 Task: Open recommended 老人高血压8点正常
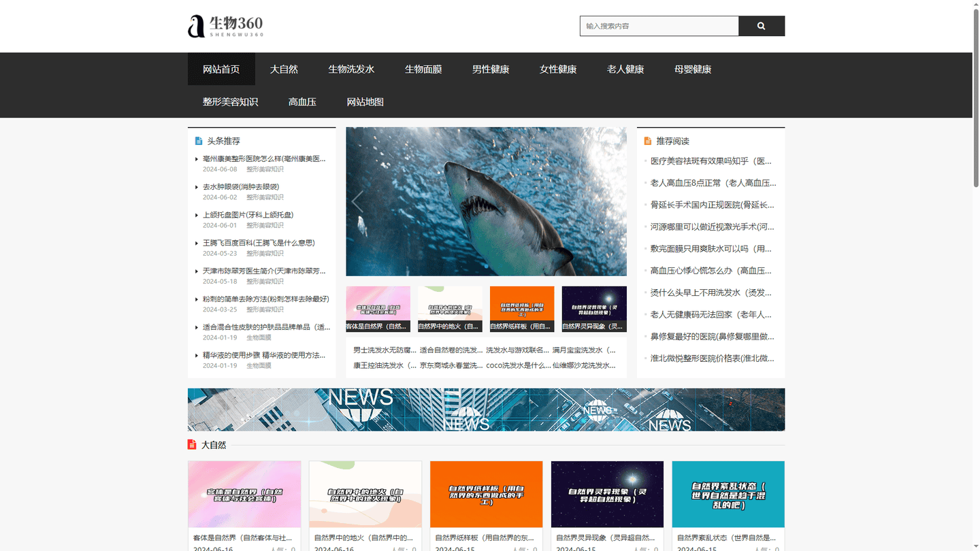click(x=713, y=183)
